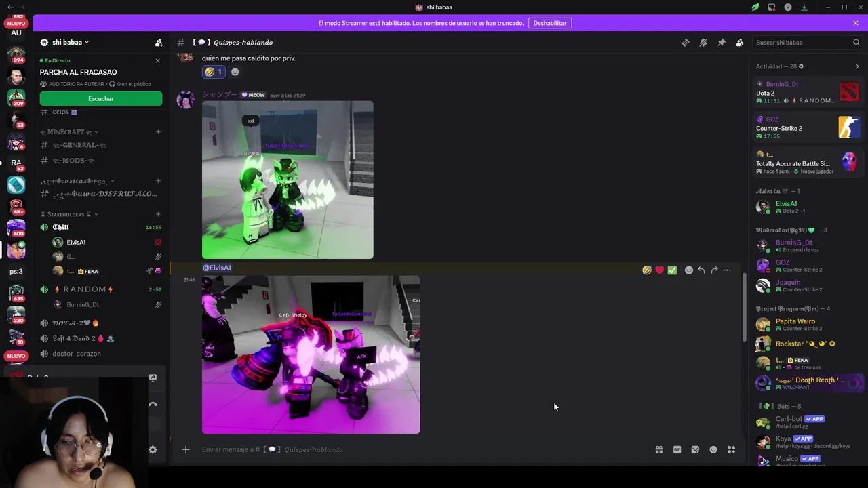
Task: Open the purple-tinted Roblox screenshot attachment
Action: click(x=311, y=354)
